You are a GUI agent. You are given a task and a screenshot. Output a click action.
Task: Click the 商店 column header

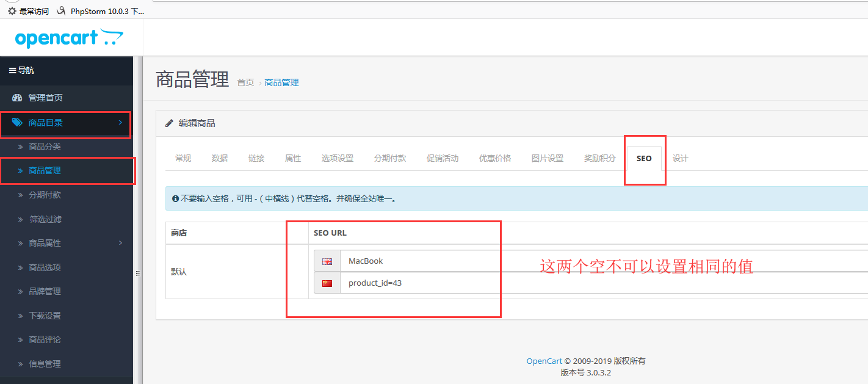[179, 233]
